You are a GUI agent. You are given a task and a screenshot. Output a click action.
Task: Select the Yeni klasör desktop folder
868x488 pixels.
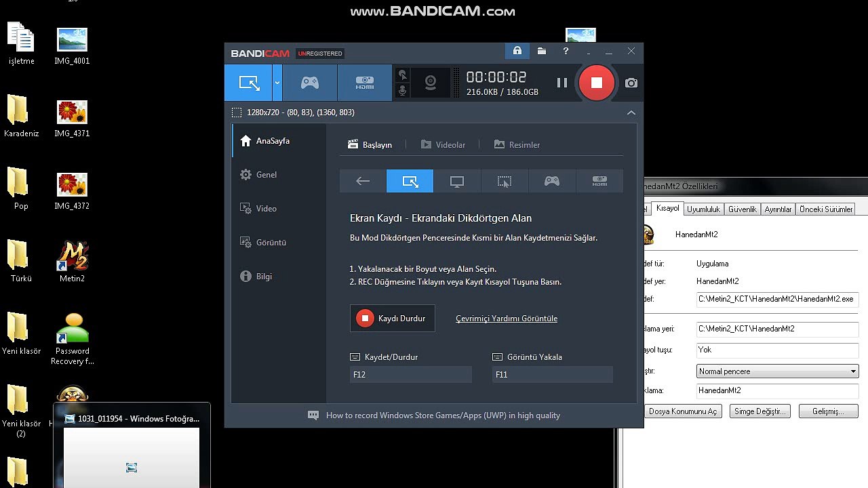pos(21,333)
